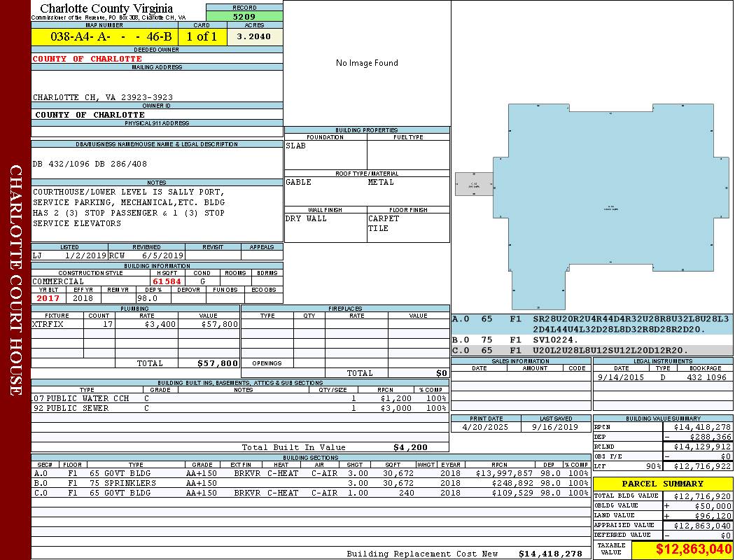Select the 07 PUBLIC WATER CCH row

tap(238, 398)
